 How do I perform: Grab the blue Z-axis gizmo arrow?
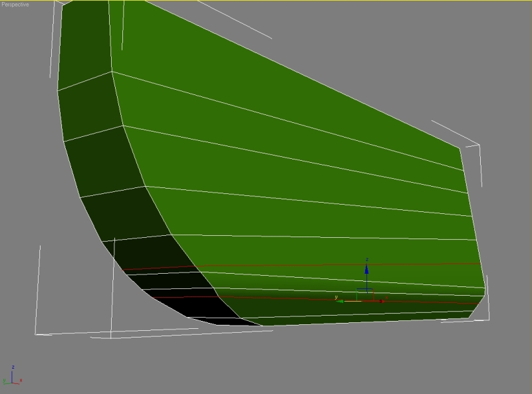[x=366, y=270]
